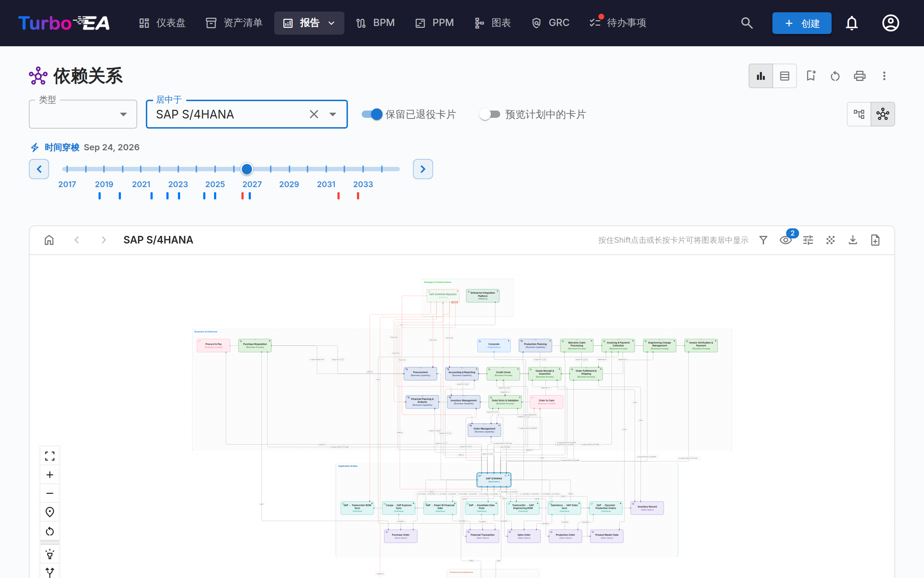924x578 pixels.
Task: Select the Order to Cash node
Action: point(546,402)
